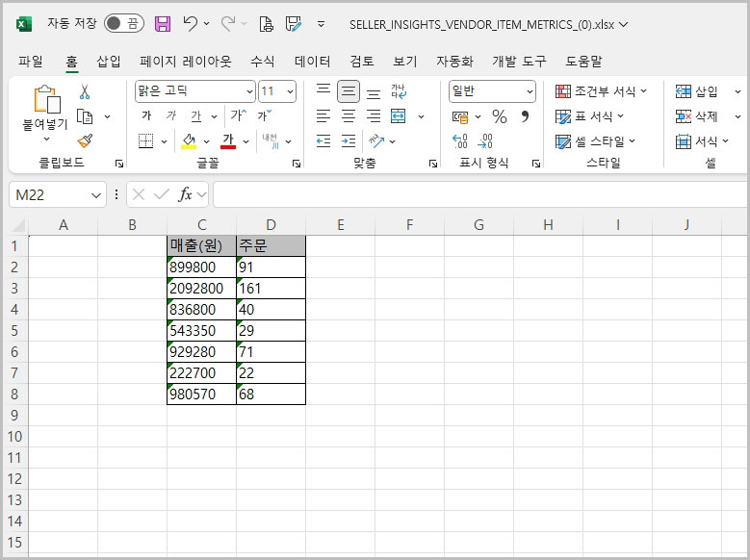The height and width of the screenshot is (560, 750).
Task: Switch to the 개발 도구 tab
Action: pyautogui.click(x=519, y=62)
